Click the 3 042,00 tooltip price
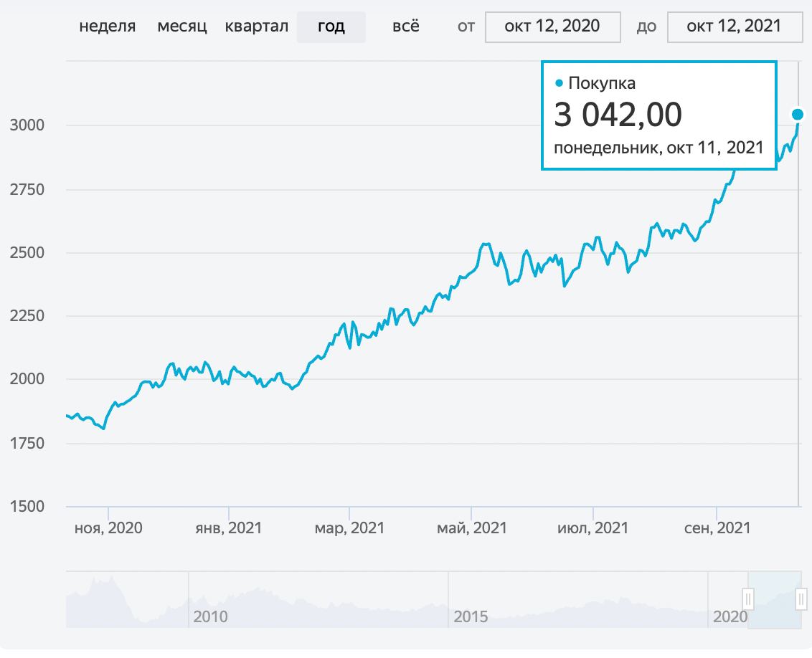The height and width of the screenshot is (658, 812). coord(618,115)
